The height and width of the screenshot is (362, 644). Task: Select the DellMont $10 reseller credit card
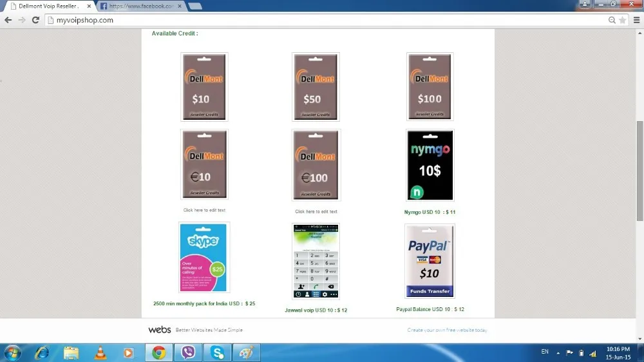[x=204, y=87]
